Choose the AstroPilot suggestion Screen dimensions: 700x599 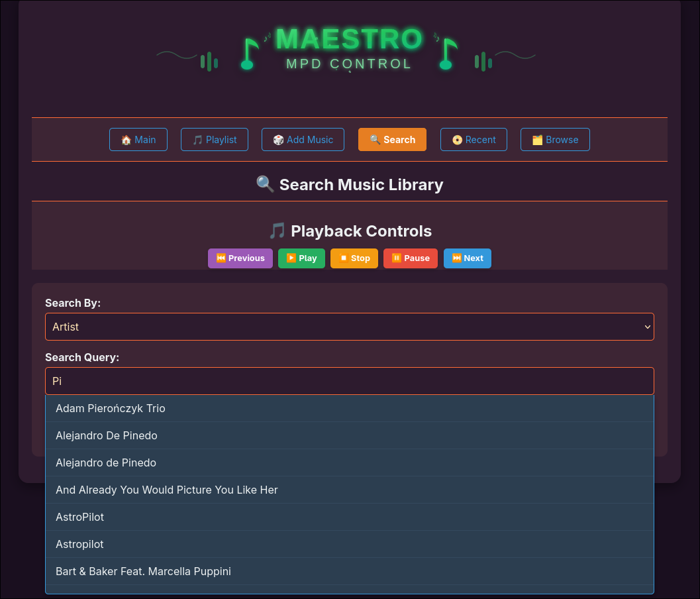pos(80,517)
